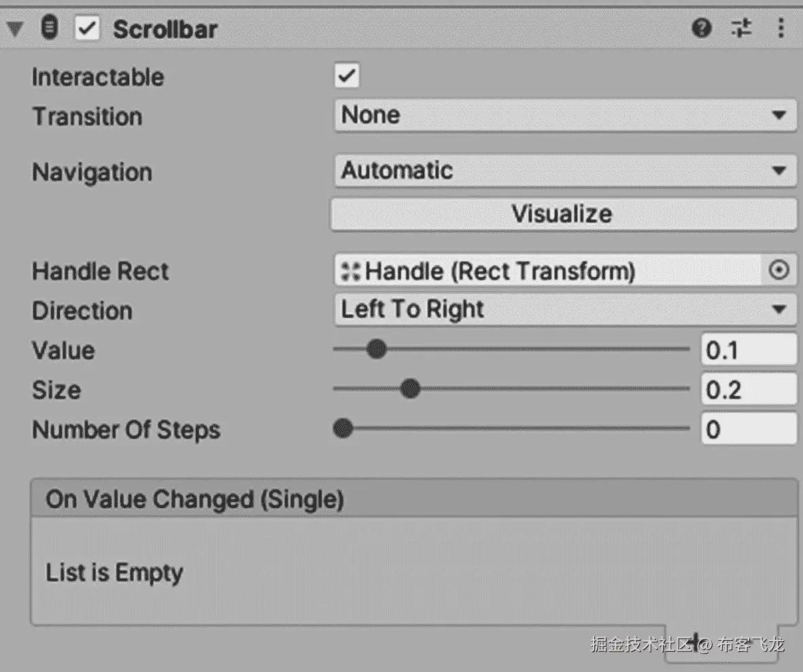Open the Handle Rect object picker
Image resolution: width=803 pixels, height=672 pixels.
click(x=779, y=271)
